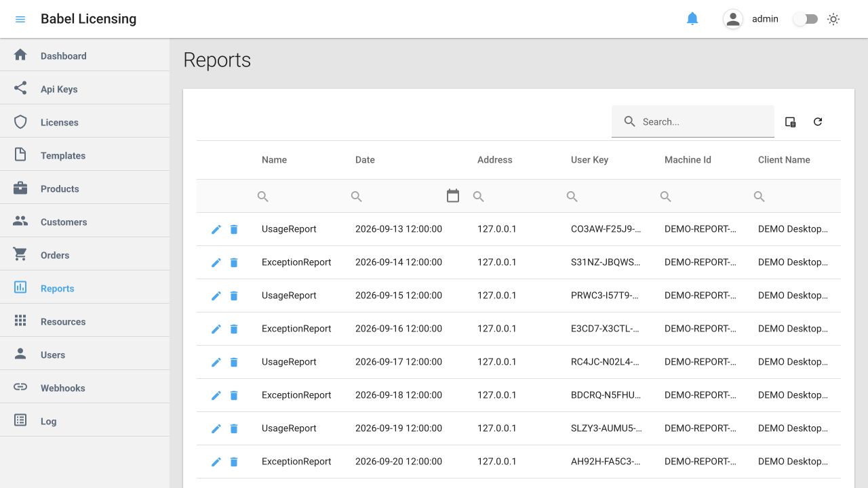Open the notifications bell
868x488 pixels.
pos(692,19)
